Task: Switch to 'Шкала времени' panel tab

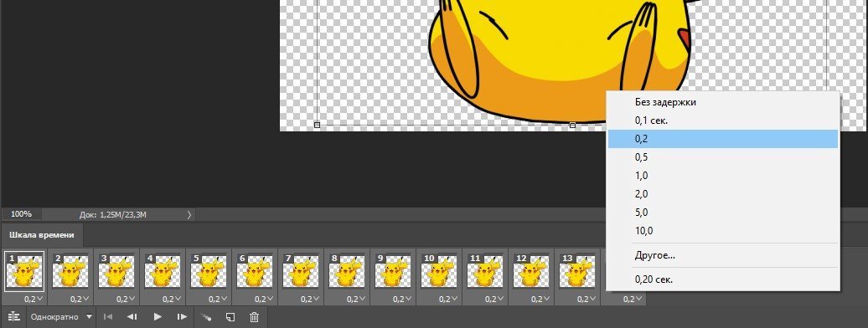Action: click(x=42, y=235)
